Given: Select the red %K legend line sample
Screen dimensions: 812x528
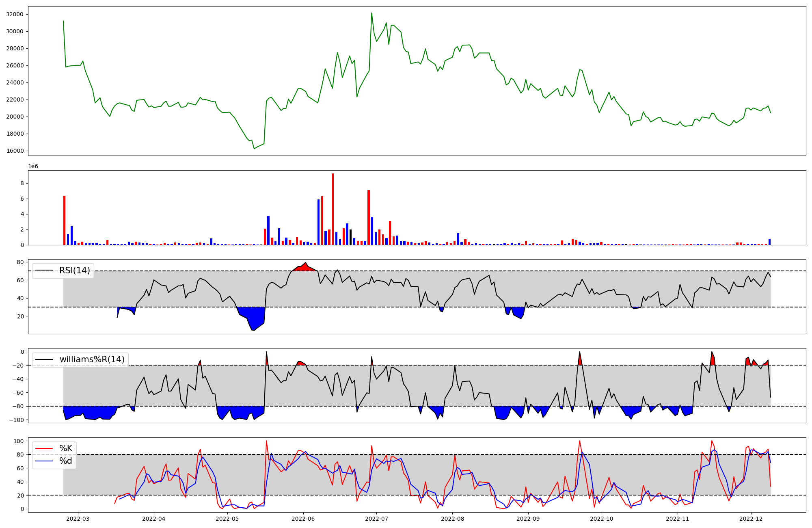Looking at the screenshot, I should click(x=44, y=448).
